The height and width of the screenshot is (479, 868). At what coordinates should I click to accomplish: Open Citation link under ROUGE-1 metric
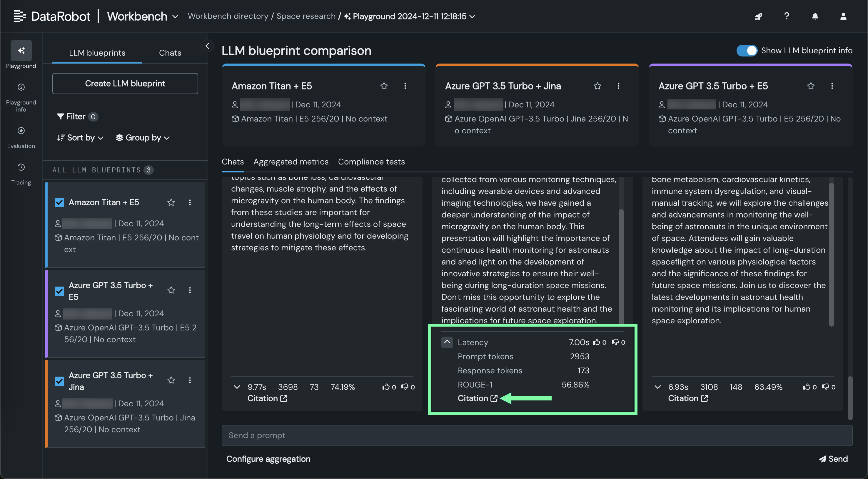click(x=477, y=398)
